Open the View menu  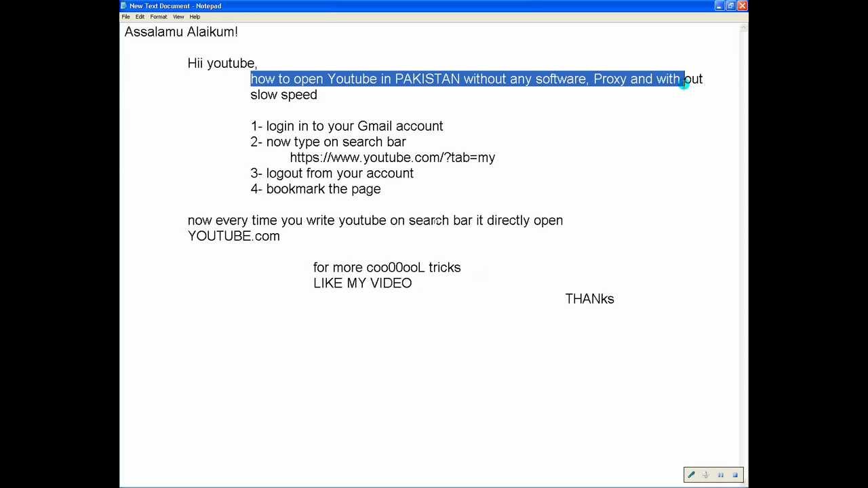pos(178,16)
